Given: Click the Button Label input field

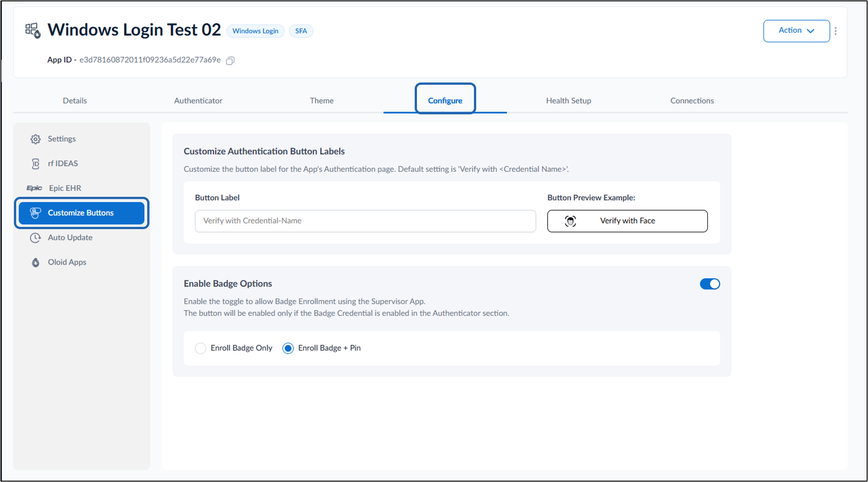Looking at the screenshot, I should click(365, 221).
